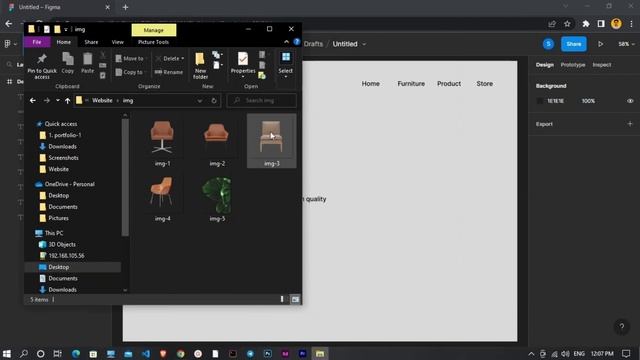640x360 pixels.
Task: Toggle page background visibility eye icon
Action: click(630, 101)
